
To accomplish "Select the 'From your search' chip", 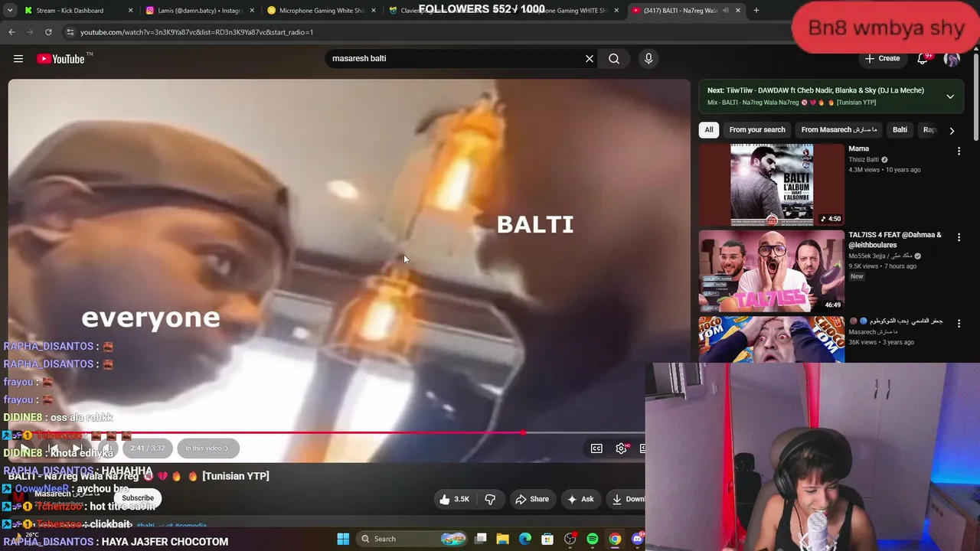I will (757, 130).
